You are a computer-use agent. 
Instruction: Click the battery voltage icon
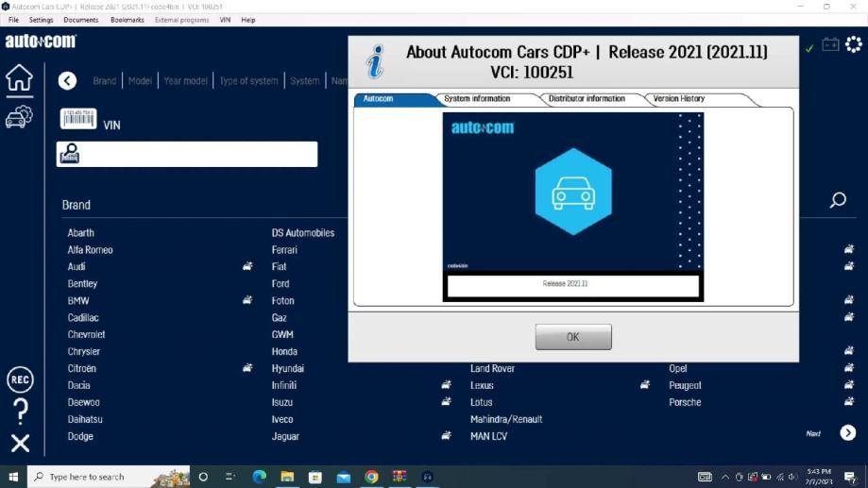[x=830, y=44]
